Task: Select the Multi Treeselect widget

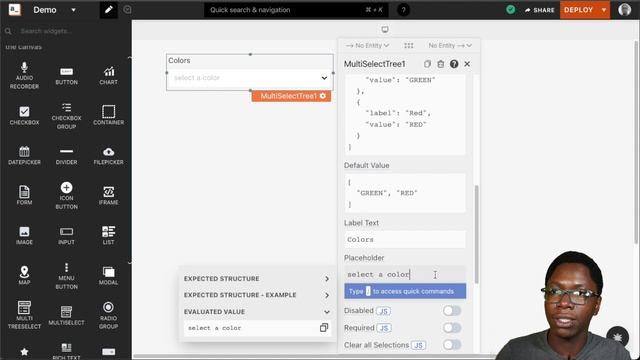Action: click(x=24, y=315)
